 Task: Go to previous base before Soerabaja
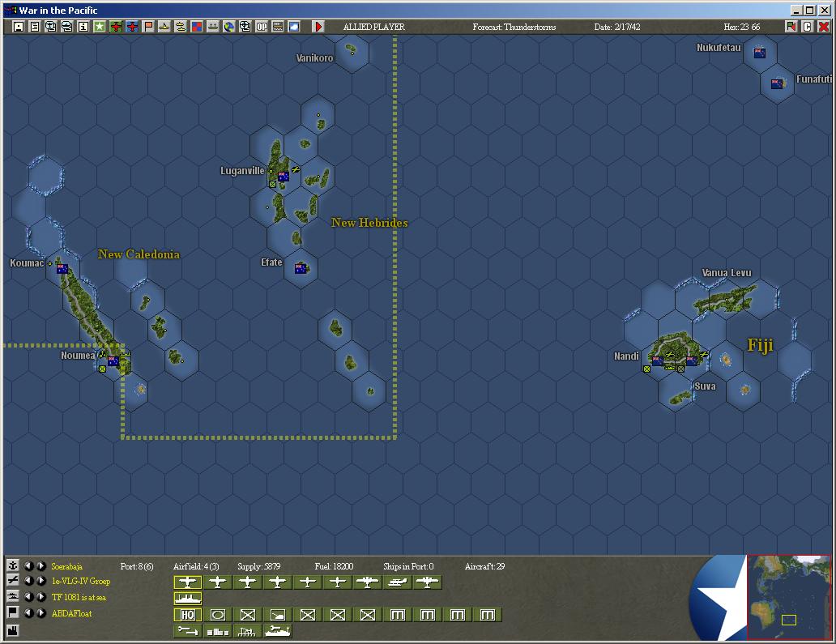pos(29,566)
